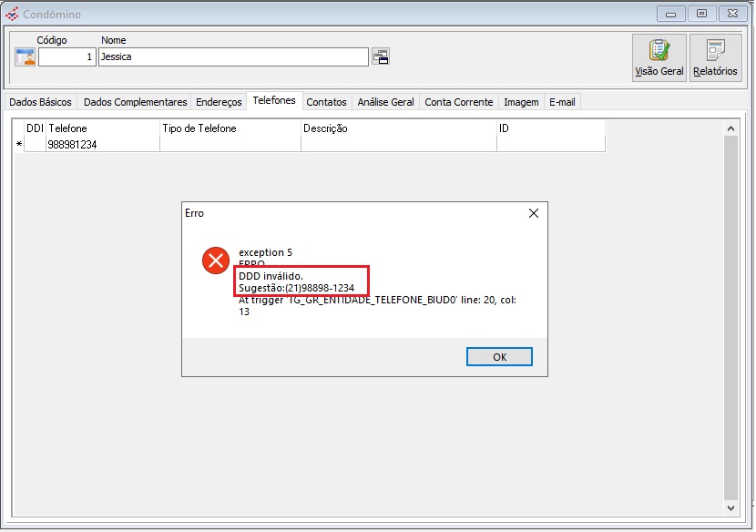The image size is (756, 532).
Task: Close the Erro dialog with the X
Action: click(534, 213)
